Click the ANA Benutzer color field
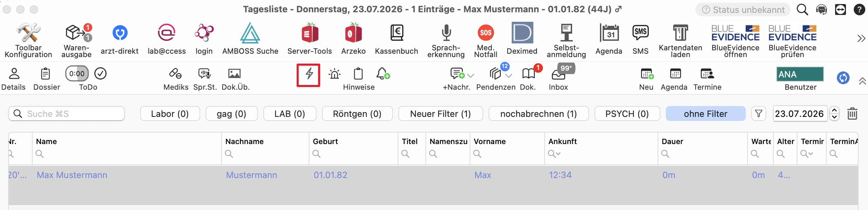Image resolution: width=868 pixels, height=210 pixels. [800, 74]
